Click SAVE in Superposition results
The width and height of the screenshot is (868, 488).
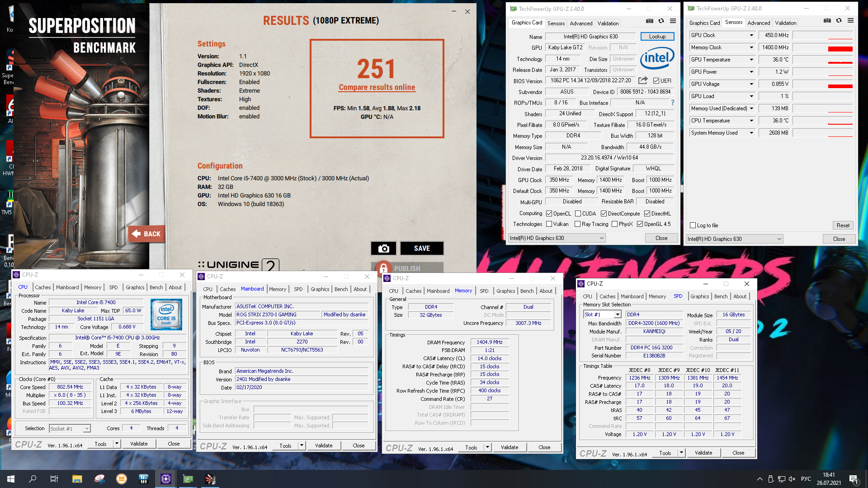(x=422, y=249)
